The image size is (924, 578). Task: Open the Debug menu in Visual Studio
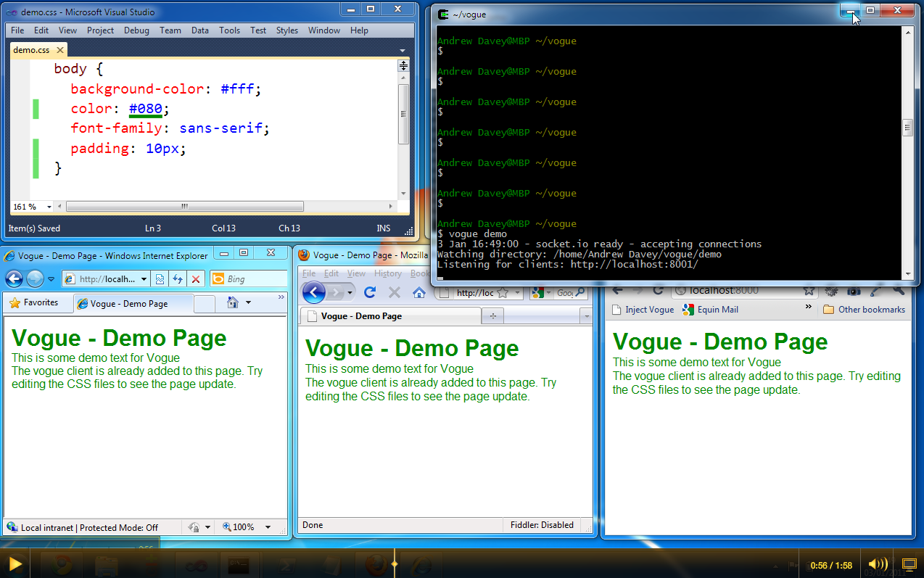[x=136, y=30]
